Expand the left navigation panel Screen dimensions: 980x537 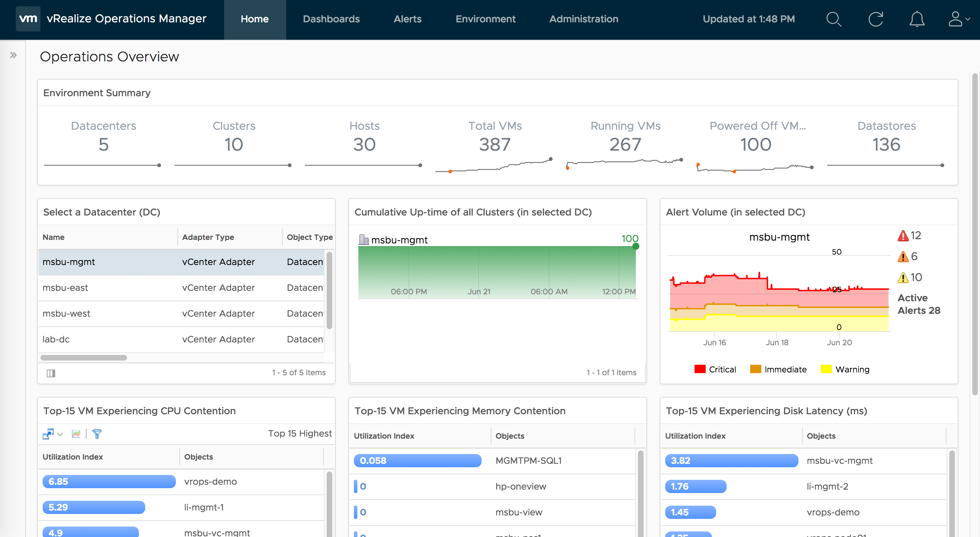tap(13, 55)
